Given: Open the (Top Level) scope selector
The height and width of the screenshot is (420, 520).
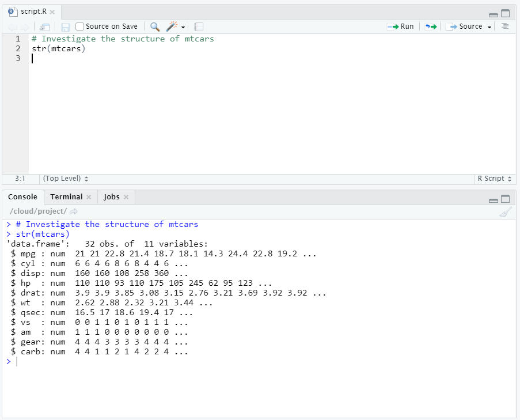Looking at the screenshot, I should pyautogui.click(x=61, y=179).
